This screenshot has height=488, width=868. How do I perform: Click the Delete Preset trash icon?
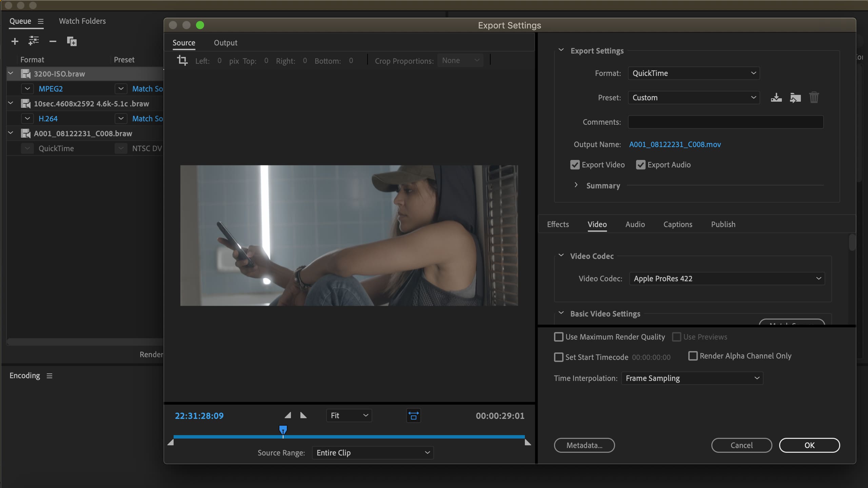click(814, 98)
